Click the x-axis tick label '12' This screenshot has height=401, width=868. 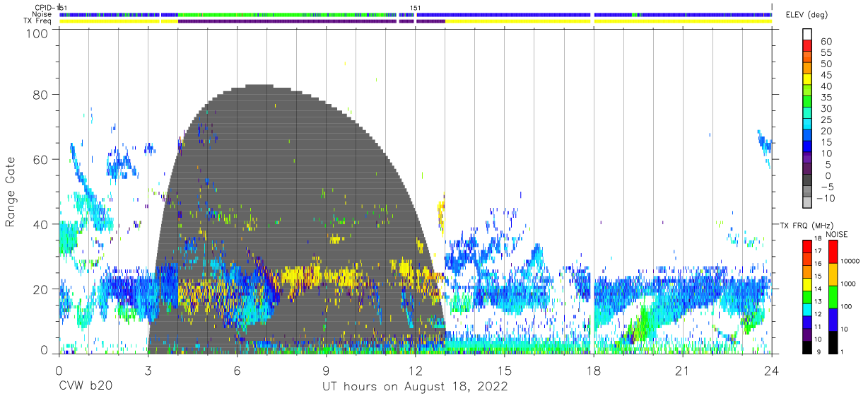tap(416, 371)
